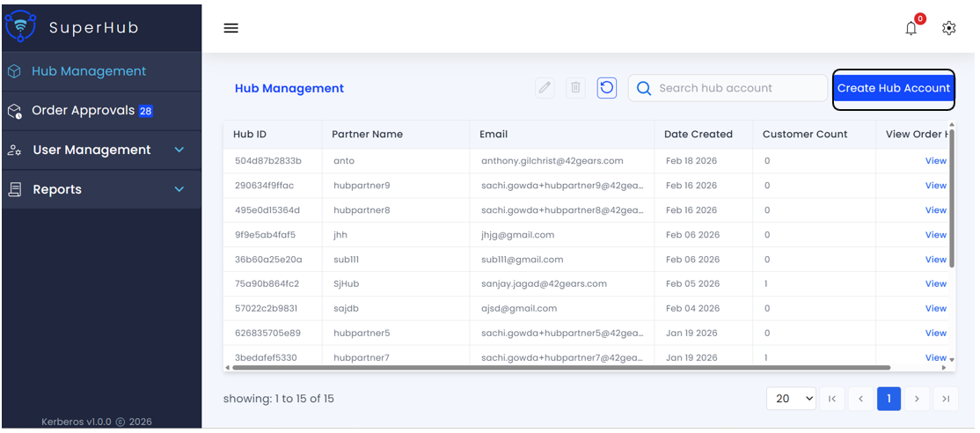Click the edit pencil icon
This screenshot has height=433, width=980.
tap(545, 88)
